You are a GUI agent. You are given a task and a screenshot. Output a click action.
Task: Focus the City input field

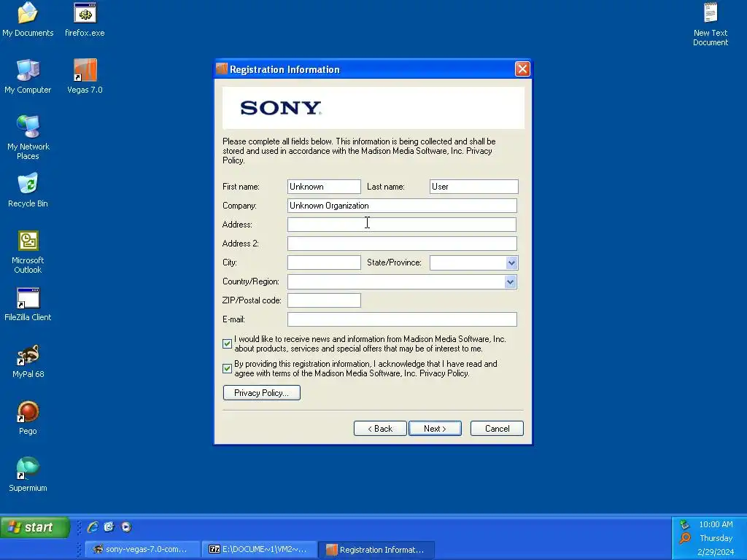324,262
